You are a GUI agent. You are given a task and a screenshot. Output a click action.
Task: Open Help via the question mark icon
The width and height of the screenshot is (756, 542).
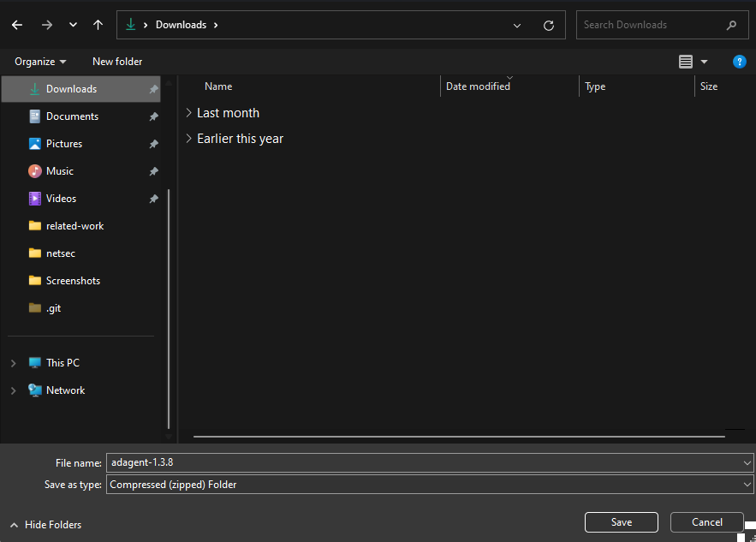click(x=739, y=61)
